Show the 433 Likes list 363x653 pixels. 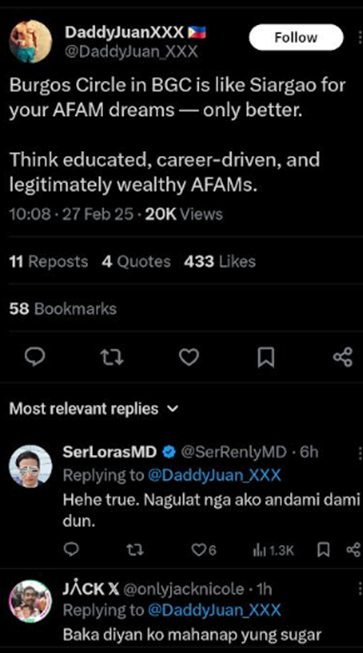(220, 262)
